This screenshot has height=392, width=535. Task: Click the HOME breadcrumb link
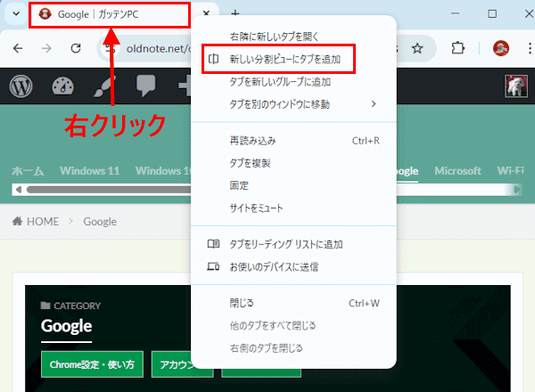[36, 222]
